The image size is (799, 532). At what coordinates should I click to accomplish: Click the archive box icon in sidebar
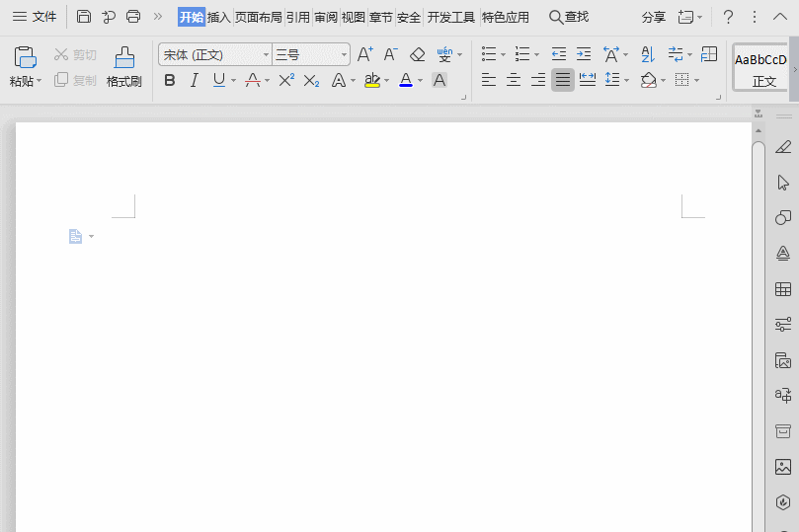pos(783,431)
